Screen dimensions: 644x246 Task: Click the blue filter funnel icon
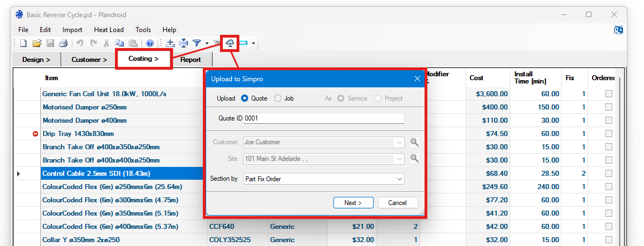click(197, 43)
